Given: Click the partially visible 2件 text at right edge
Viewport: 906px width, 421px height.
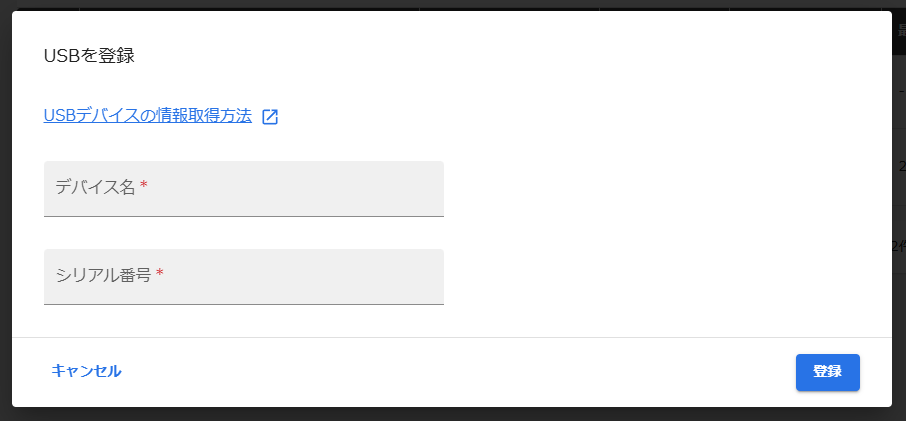Looking at the screenshot, I should [x=899, y=246].
